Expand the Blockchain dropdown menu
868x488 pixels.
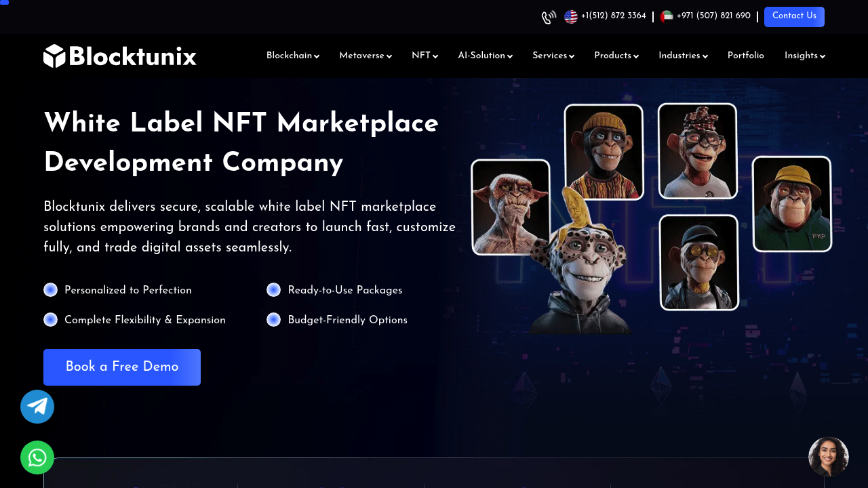tap(293, 56)
